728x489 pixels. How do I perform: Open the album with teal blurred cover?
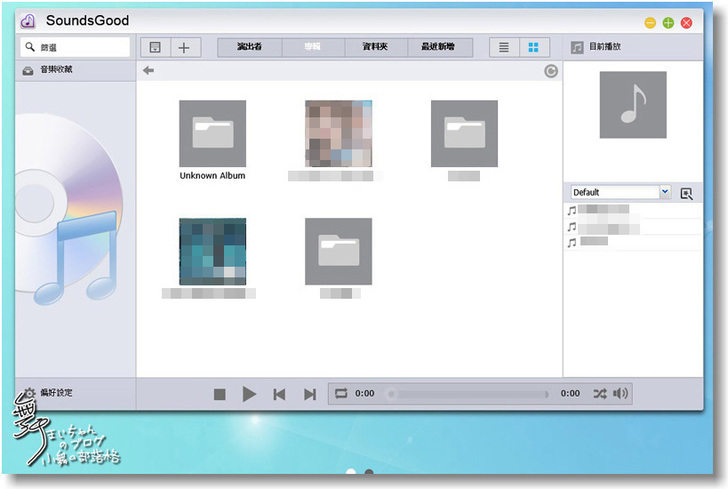213,252
